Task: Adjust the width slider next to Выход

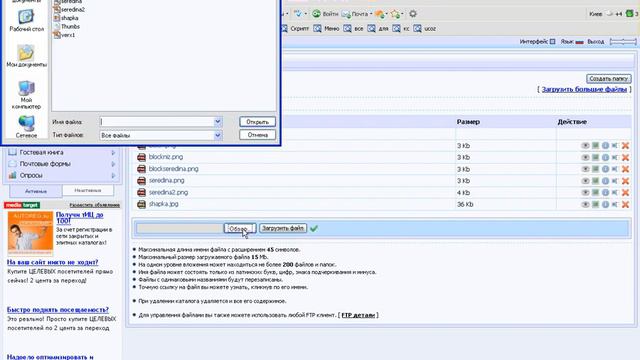Action: [x=623, y=42]
